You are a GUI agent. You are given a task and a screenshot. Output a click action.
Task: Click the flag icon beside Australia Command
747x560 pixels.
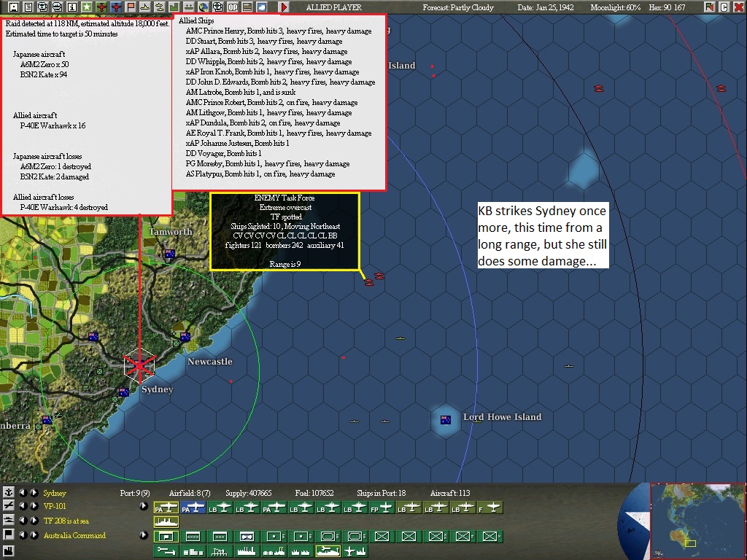8,534
